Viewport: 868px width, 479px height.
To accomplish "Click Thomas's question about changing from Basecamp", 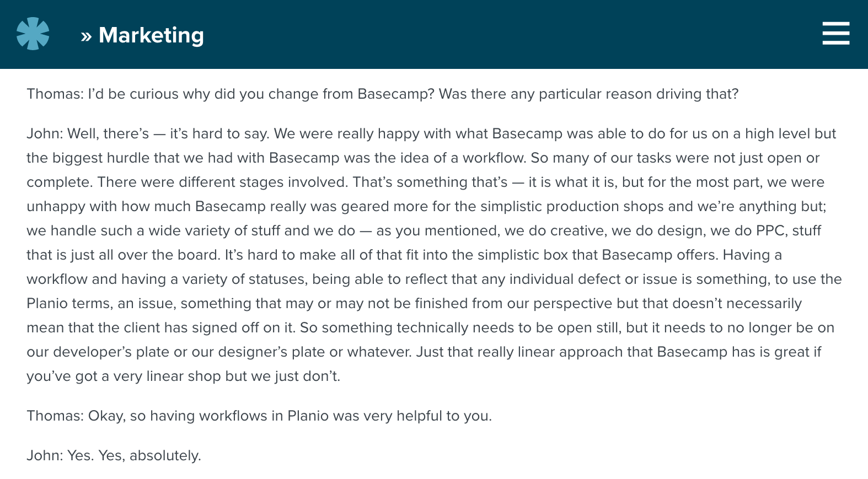I will click(x=383, y=94).
